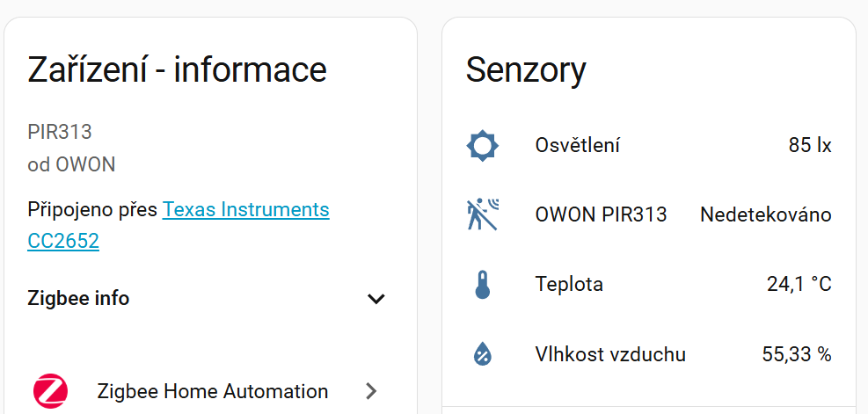The width and height of the screenshot is (868, 414).
Task: Open Zigbee Home Automation via right chevron
Action: 371,391
